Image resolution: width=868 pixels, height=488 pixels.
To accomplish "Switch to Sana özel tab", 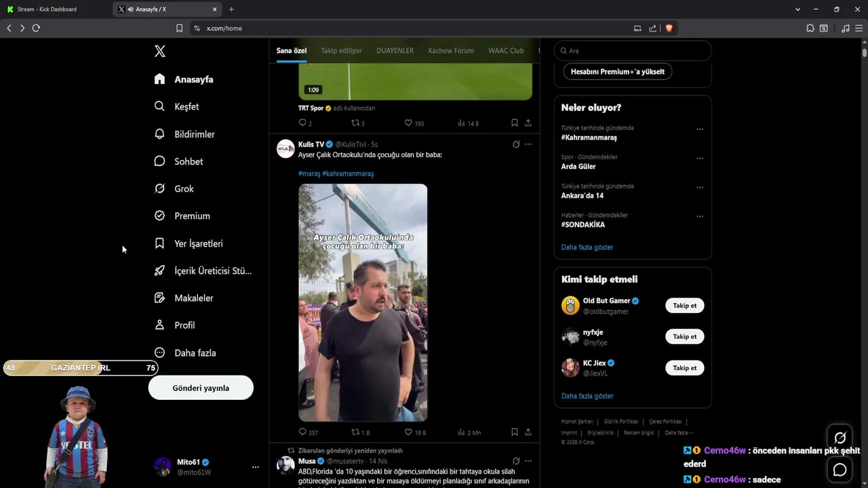I will (x=292, y=51).
